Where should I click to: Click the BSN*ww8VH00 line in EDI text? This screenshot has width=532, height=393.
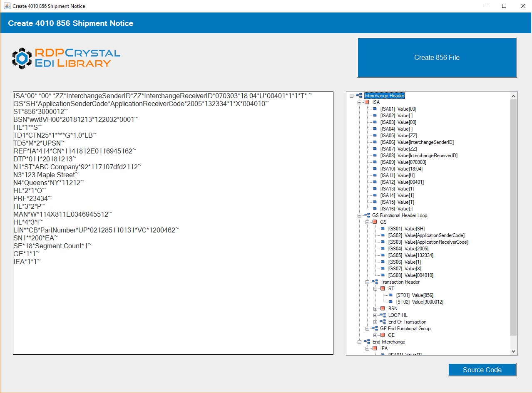tap(76, 119)
